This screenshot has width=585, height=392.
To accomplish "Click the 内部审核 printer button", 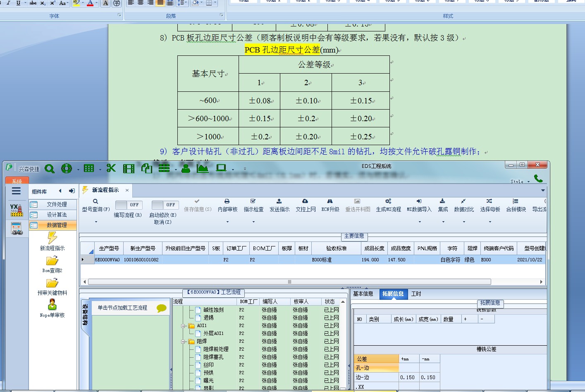I will pos(227,206).
